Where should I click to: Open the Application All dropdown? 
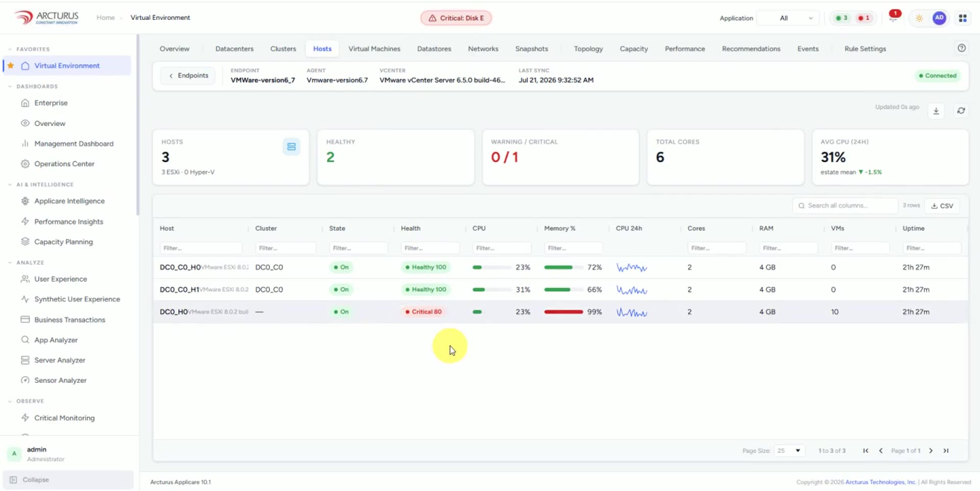788,18
